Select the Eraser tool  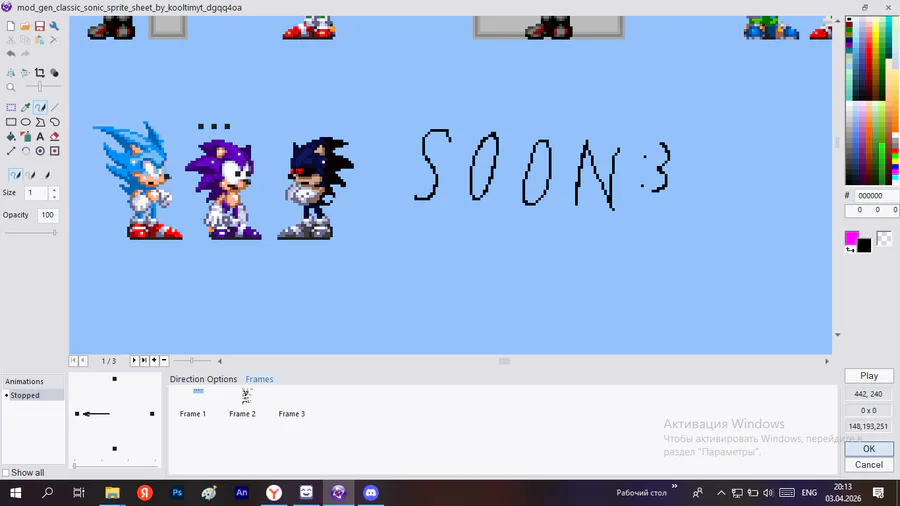click(54, 137)
